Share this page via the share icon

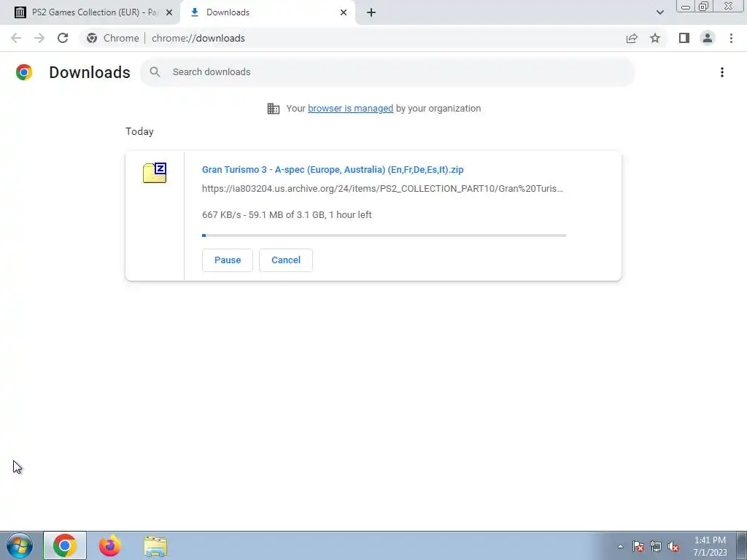tap(632, 38)
